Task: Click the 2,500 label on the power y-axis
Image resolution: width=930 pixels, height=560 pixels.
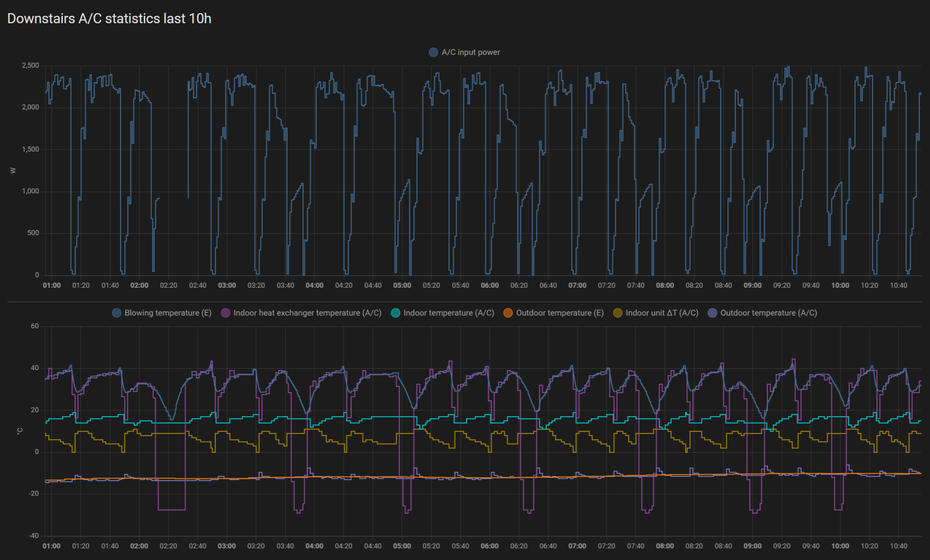Action: point(31,65)
